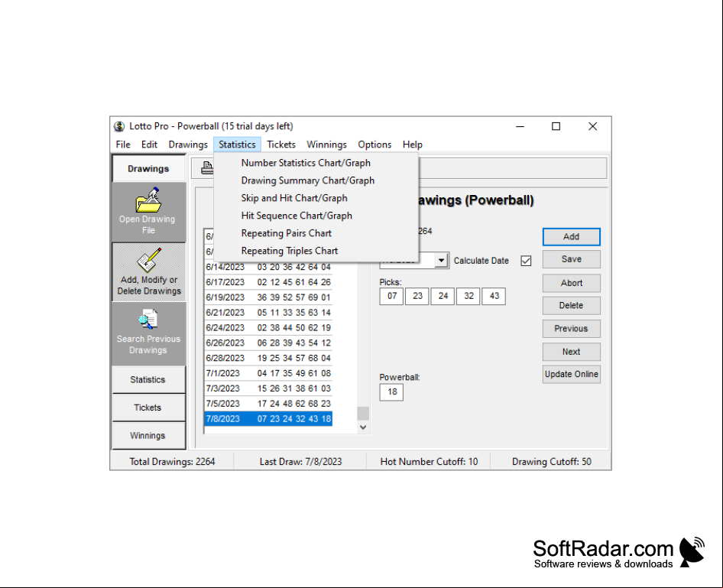The height and width of the screenshot is (588, 723).
Task: Select the 6/28/2023 drawing row
Action: (268, 359)
